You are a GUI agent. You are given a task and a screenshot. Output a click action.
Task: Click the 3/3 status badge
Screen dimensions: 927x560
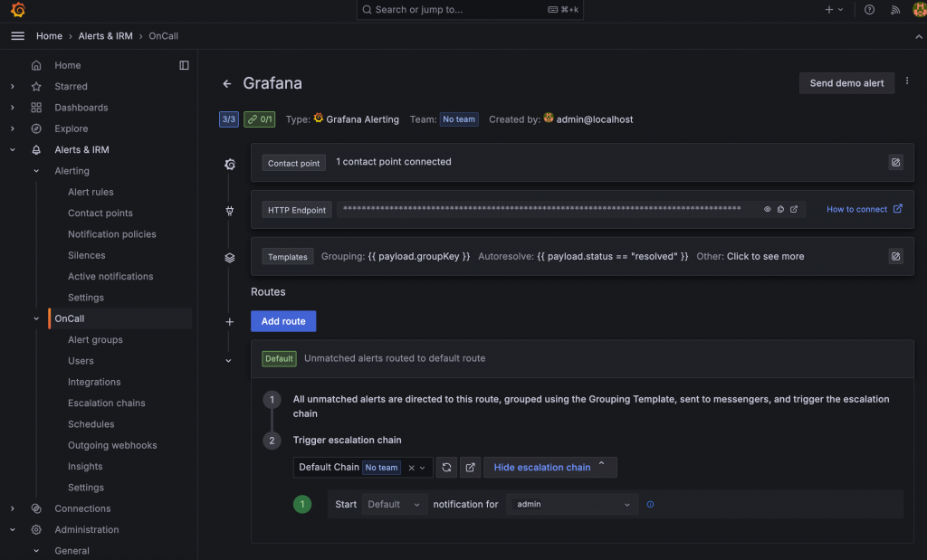tap(229, 119)
